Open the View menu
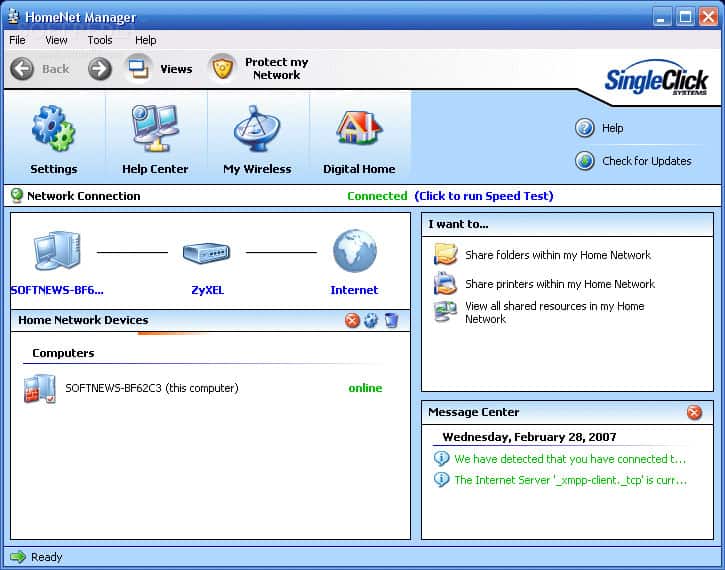The height and width of the screenshot is (570, 725). [56, 40]
